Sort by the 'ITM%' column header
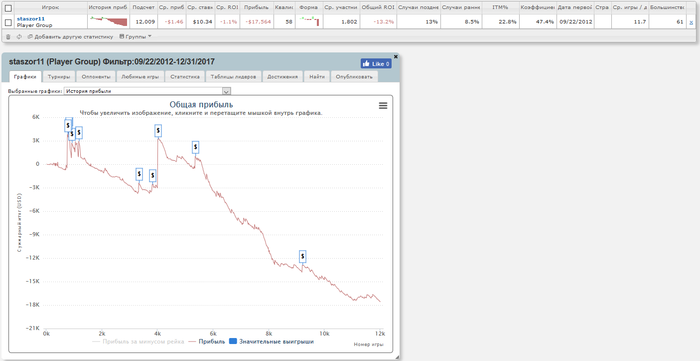Viewport: 700px width, 361px height. [x=500, y=8]
